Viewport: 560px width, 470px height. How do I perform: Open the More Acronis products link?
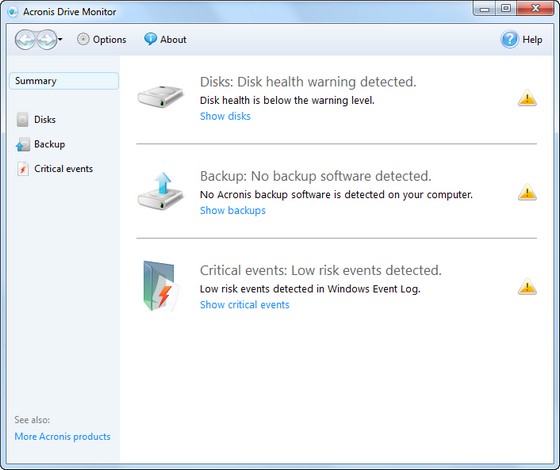tap(62, 436)
